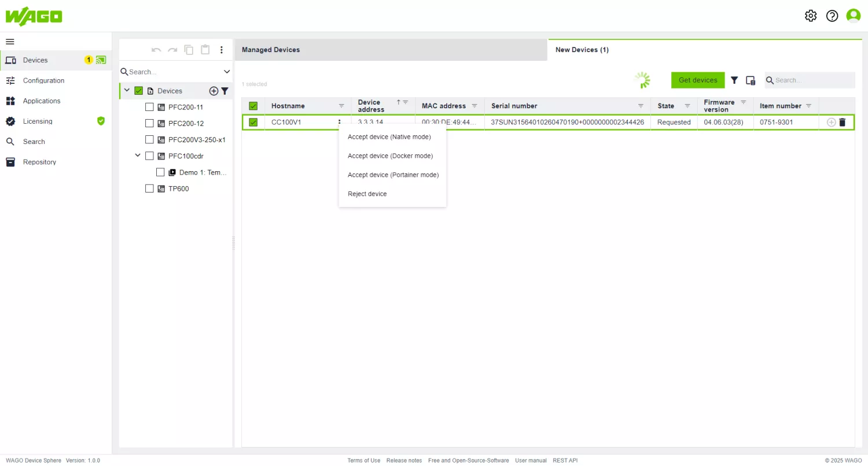Screen dimensions: 868x466
Task: Expand the tree search dropdown arrow
Action: pos(227,72)
